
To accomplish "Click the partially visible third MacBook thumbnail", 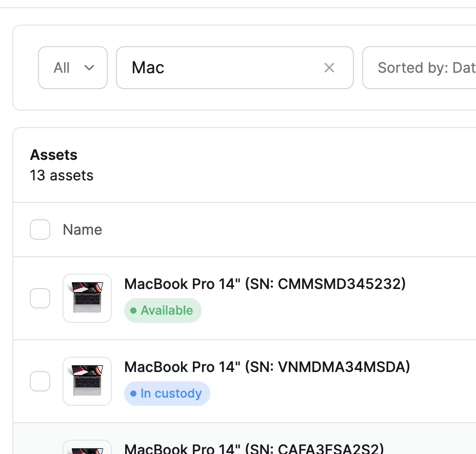I will pos(87,447).
